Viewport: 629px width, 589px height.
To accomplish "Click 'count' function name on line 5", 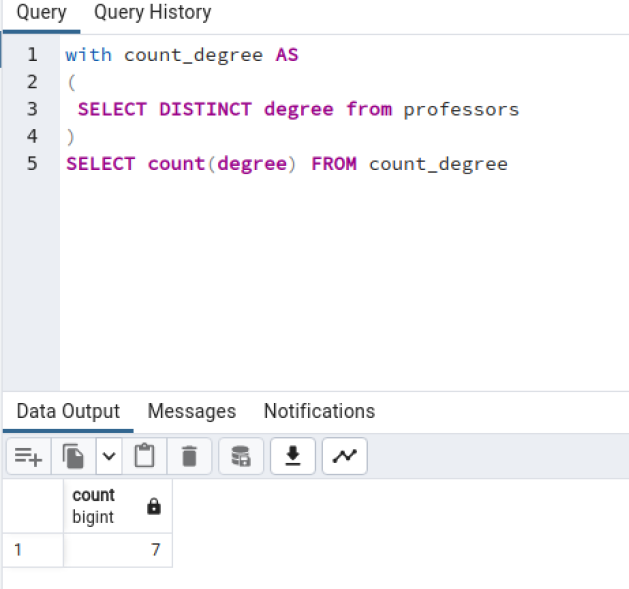I will pyautogui.click(x=177, y=164).
